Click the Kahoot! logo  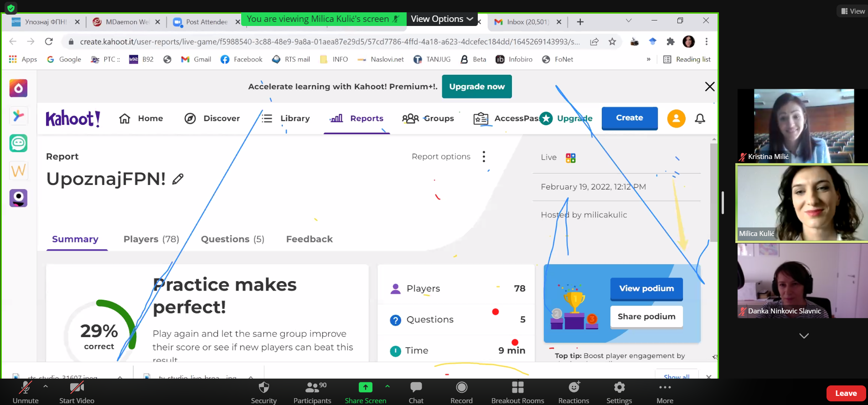(72, 118)
